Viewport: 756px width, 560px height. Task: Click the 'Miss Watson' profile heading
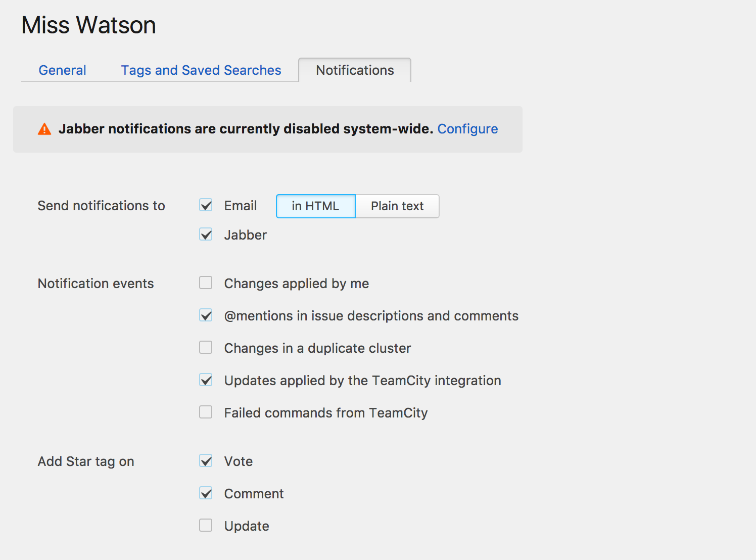click(88, 25)
